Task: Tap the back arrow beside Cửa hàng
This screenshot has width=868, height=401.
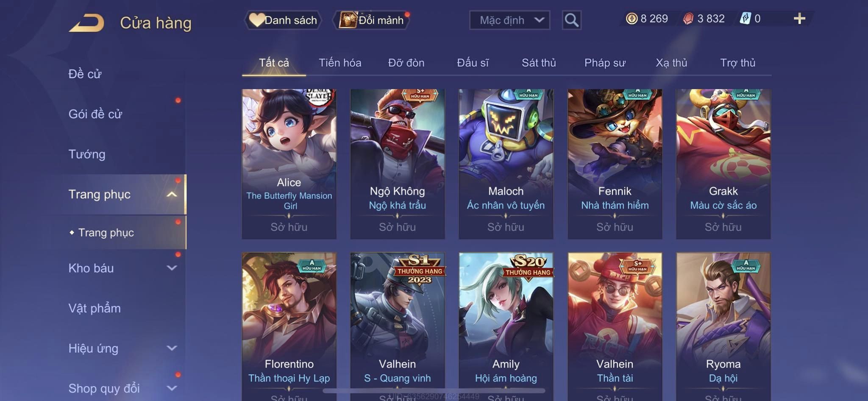Action: point(86,22)
